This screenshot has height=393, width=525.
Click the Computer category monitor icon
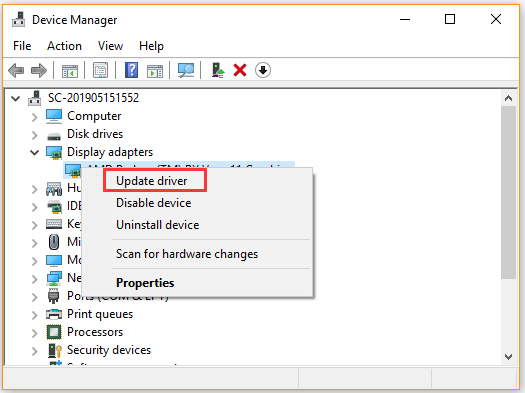(x=54, y=116)
